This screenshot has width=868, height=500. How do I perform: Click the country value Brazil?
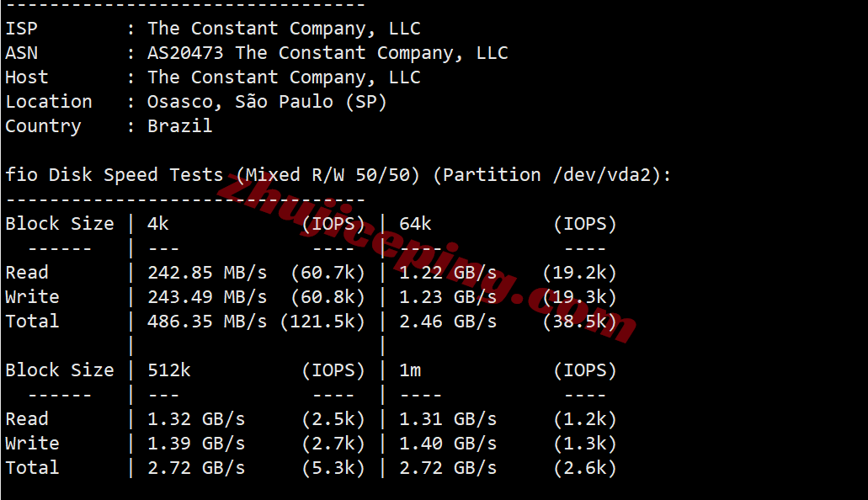179,126
